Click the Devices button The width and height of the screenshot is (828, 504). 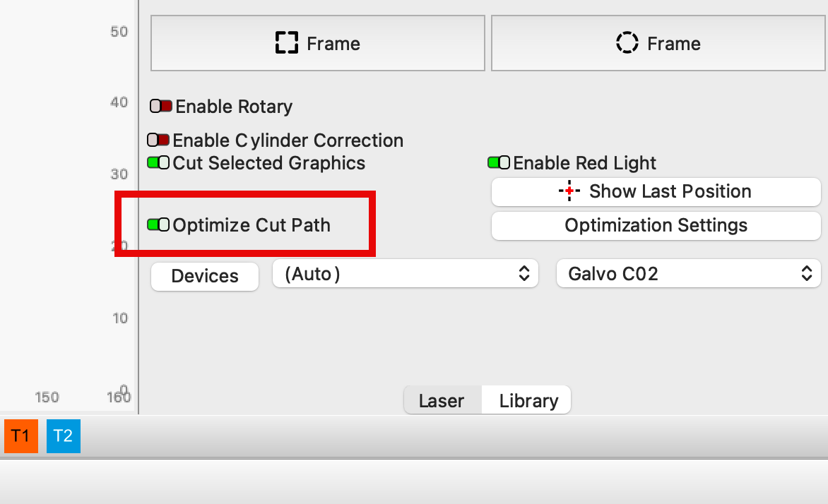point(205,276)
